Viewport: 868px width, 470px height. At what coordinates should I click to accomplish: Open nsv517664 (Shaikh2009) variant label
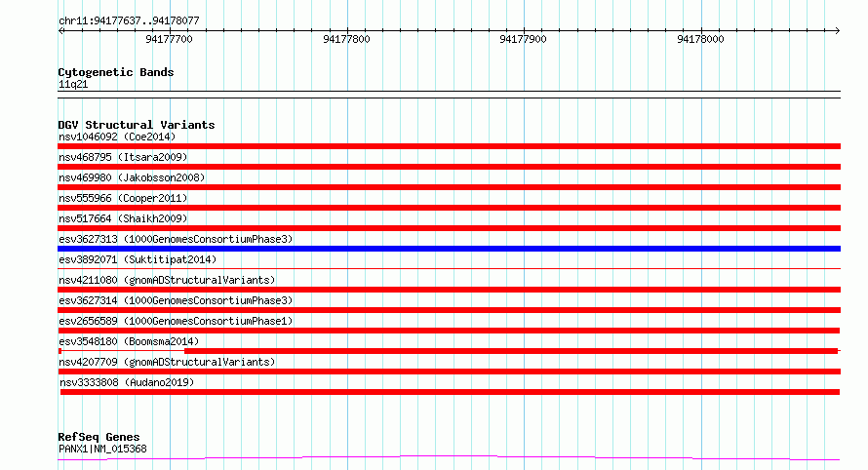(x=123, y=218)
